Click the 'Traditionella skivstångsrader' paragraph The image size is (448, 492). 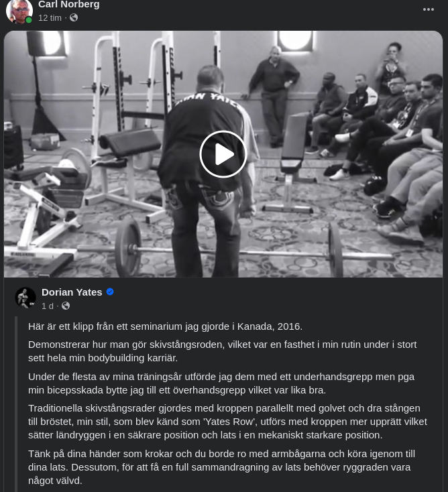point(227,422)
